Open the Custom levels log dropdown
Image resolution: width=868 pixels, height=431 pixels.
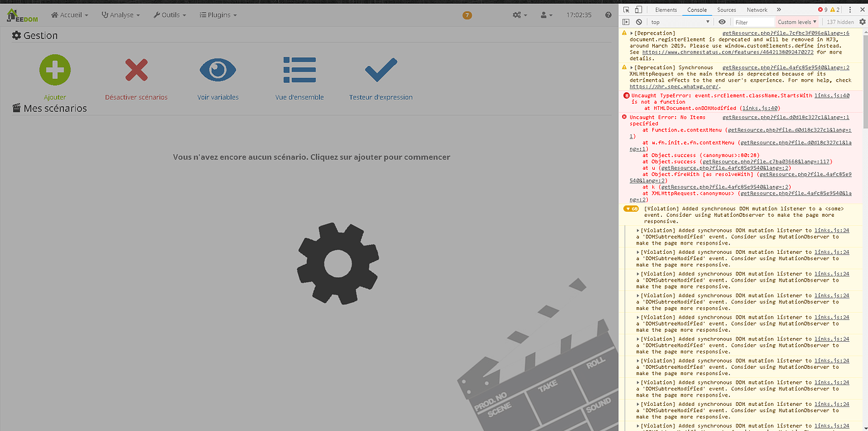point(798,22)
